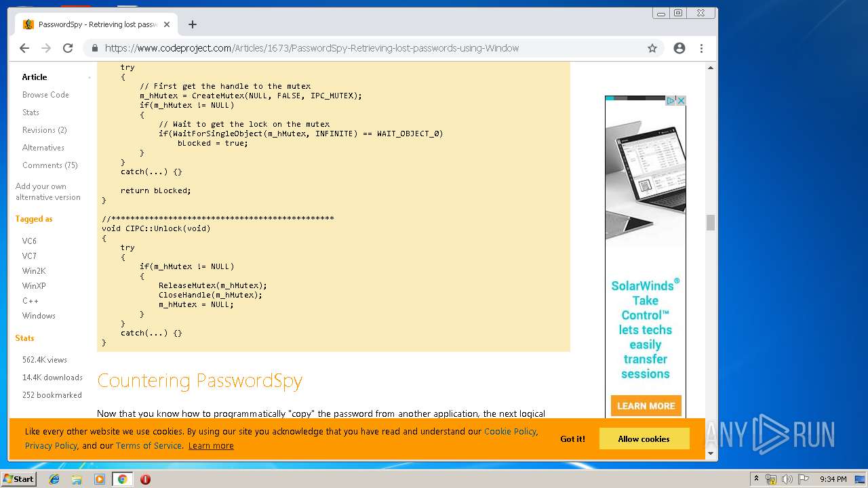Screen dimensions: 868x488
Task: Open Revisions (2) in sidebar
Action: (44, 130)
